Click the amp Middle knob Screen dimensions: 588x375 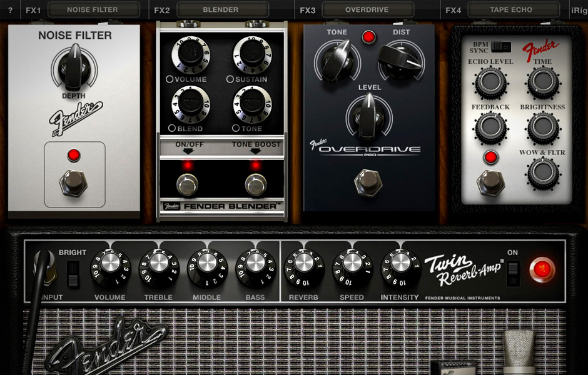coord(207,269)
